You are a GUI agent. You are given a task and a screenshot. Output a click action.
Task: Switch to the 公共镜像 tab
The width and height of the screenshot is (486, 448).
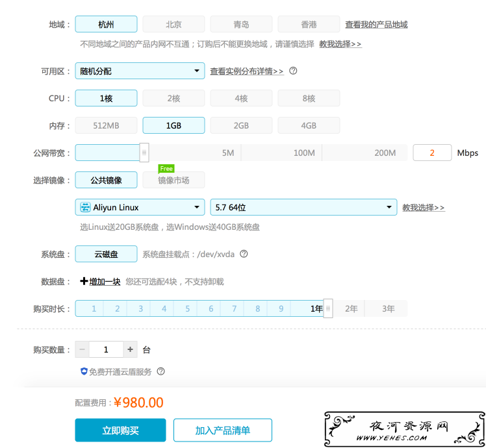tap(106, 180)
